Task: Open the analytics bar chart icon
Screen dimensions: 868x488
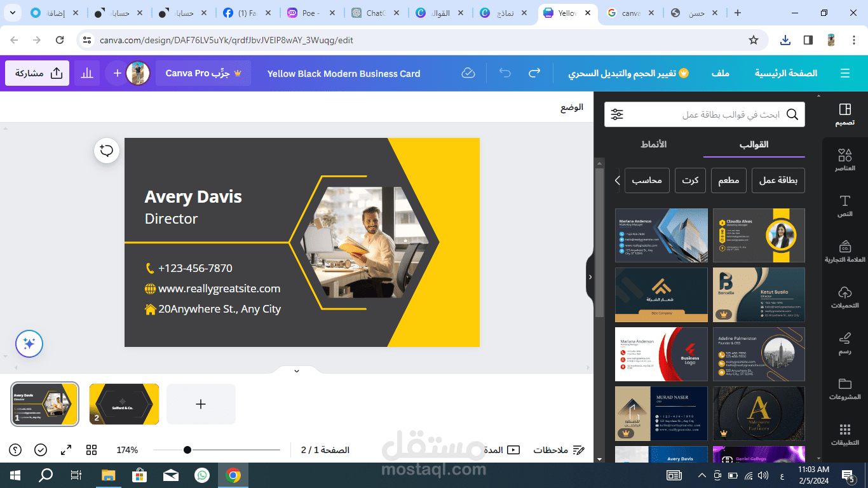Action: pyautogui.click(x=87, y=73)
